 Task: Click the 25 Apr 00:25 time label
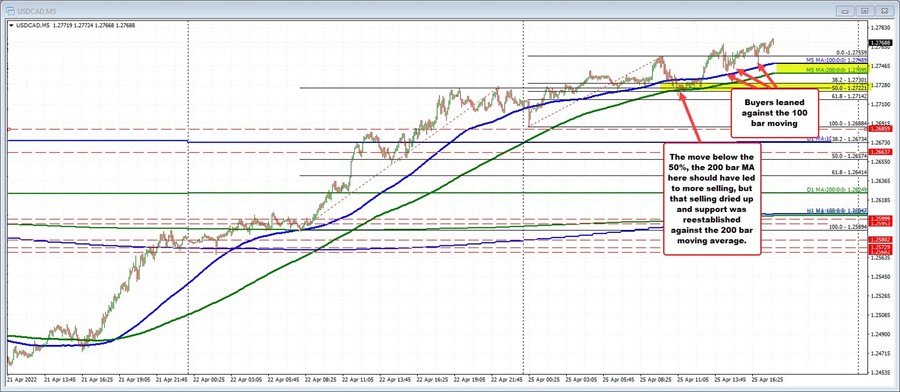[545, 380]
